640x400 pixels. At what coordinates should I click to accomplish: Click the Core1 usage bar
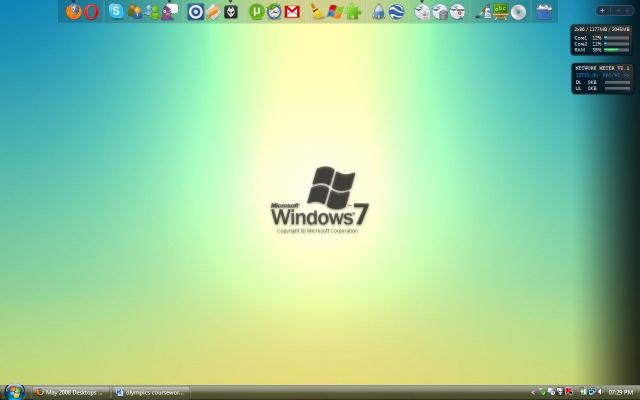[616, 38]
